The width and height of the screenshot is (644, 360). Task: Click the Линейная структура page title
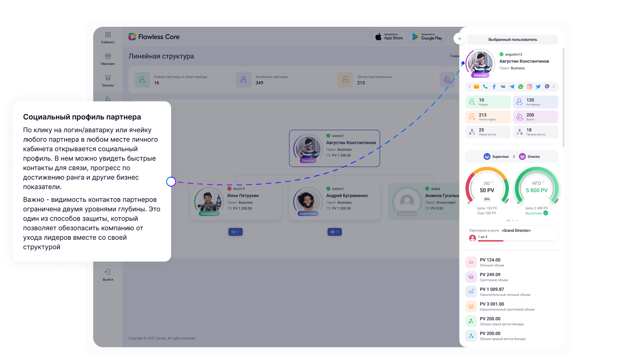(x=161, y=56)
